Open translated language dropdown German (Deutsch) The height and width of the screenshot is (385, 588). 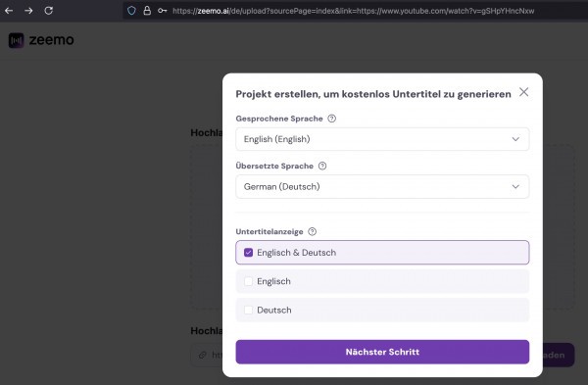coord(382,187)
